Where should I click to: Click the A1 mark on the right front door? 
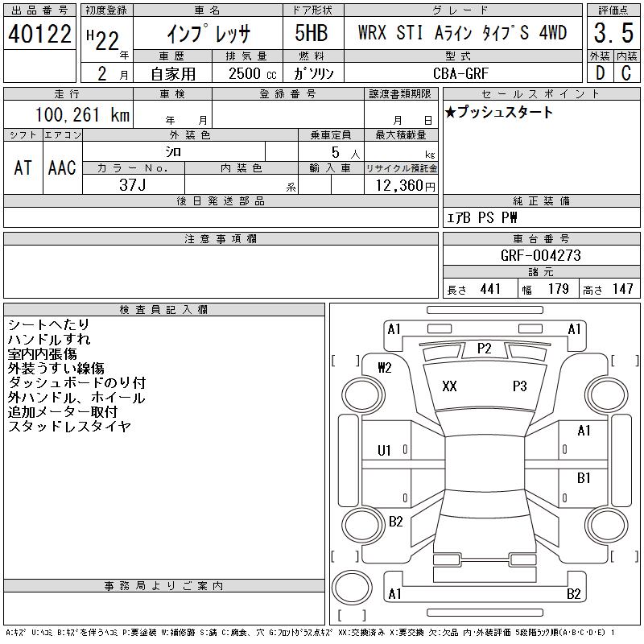pyautogui.click(x=584, y=431)
